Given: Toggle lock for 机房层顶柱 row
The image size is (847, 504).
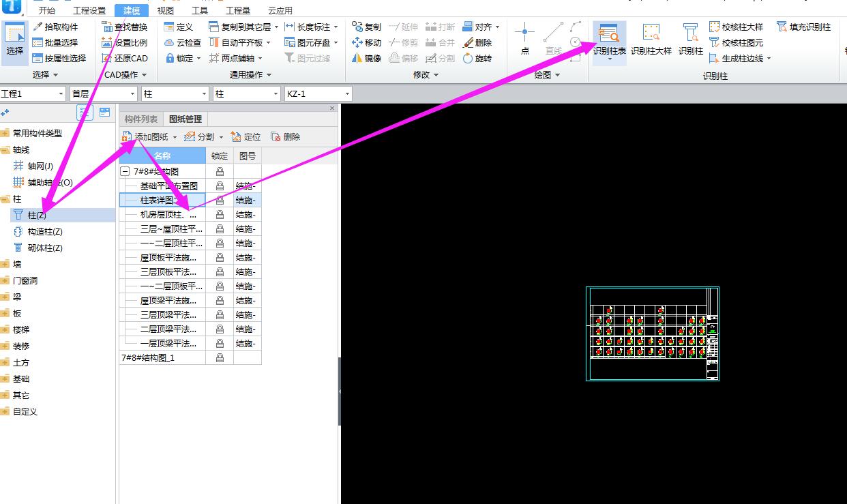Looking at the screenshot, I should point(220,215).
